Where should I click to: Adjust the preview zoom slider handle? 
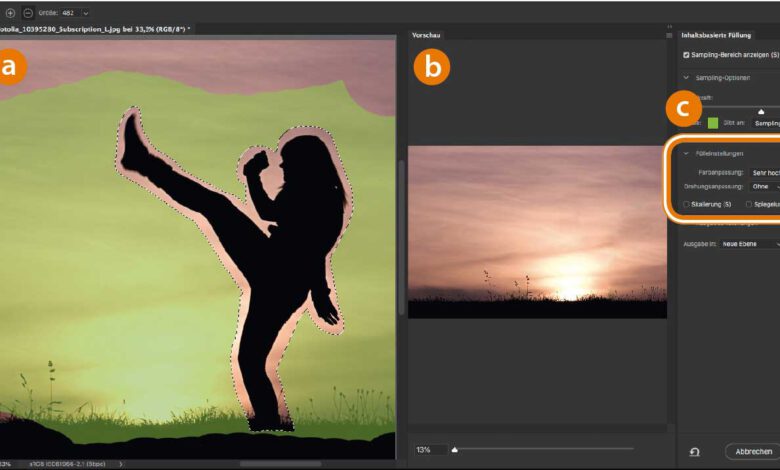[454, 450]
